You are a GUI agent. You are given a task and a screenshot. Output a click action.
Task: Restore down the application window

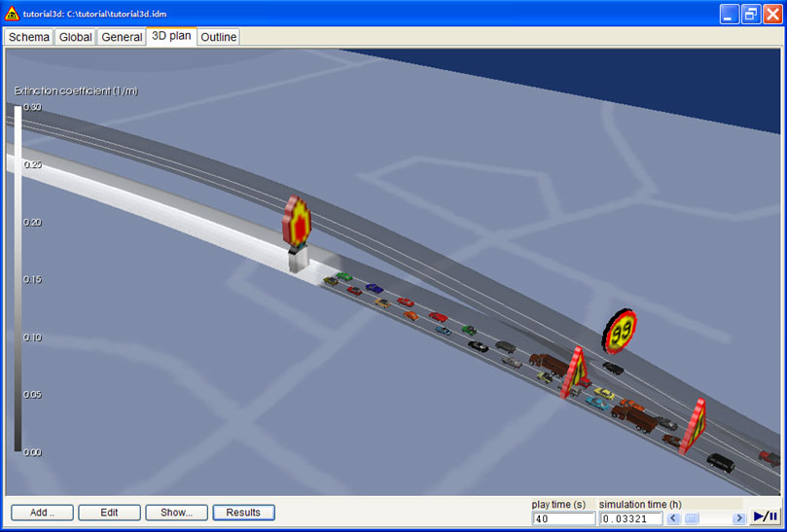pos(750,14)
